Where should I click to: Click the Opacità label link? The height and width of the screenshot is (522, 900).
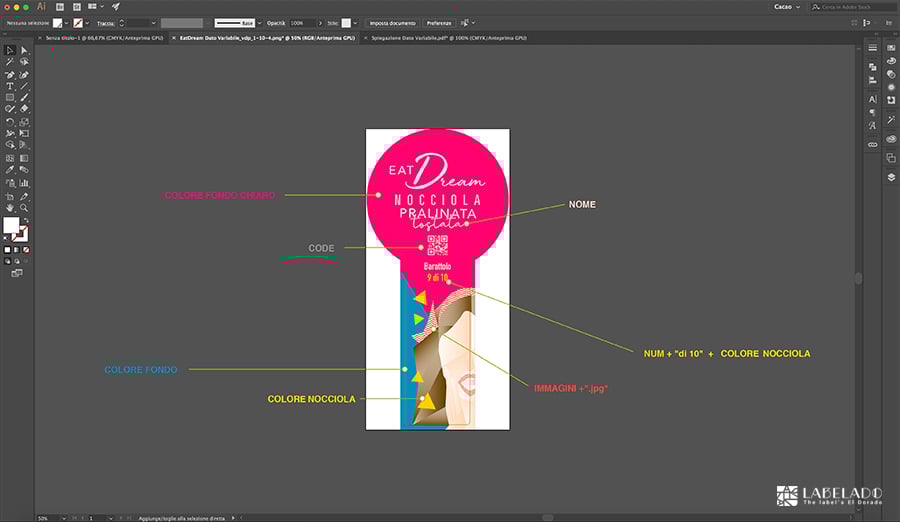pos(276,24)
